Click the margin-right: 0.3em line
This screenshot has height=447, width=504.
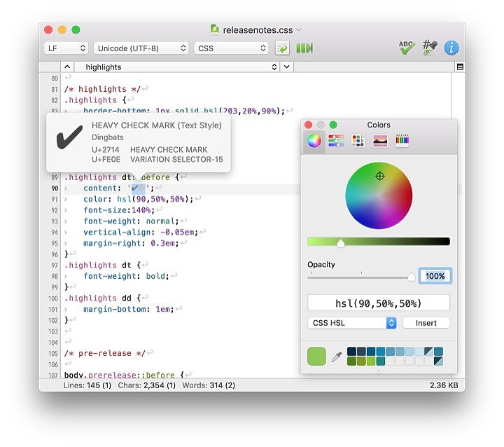pos(131,243)
